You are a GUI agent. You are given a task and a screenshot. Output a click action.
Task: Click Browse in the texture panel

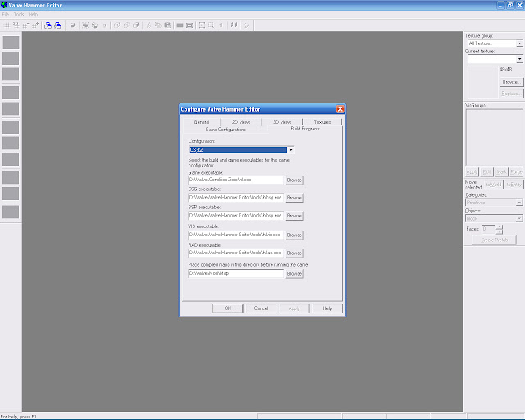511,82
